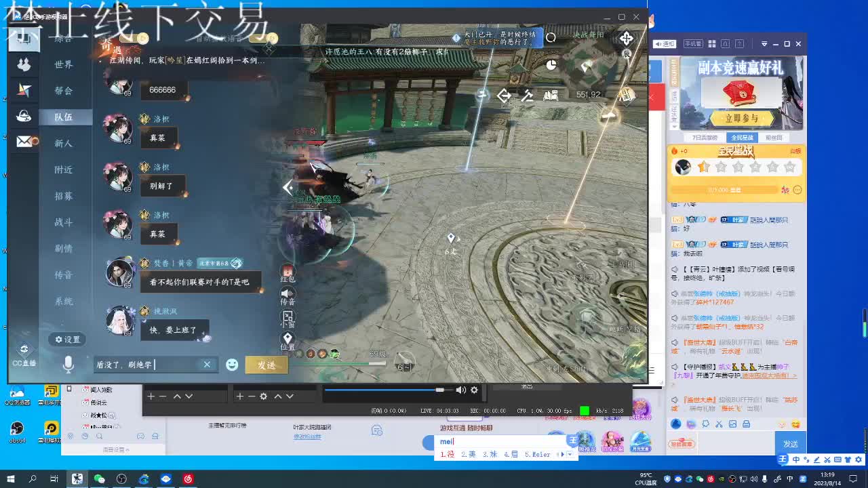Image resolution: width=868 pixels, height=488 pixels.
Task: Open OBS audio source settings gear
Action: pos(474,390)
